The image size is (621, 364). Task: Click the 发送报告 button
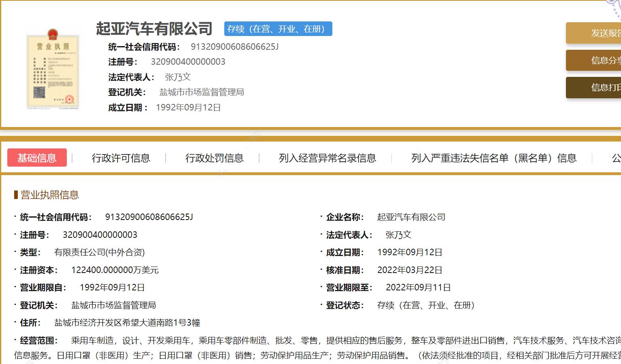click(x=593, y=33)
